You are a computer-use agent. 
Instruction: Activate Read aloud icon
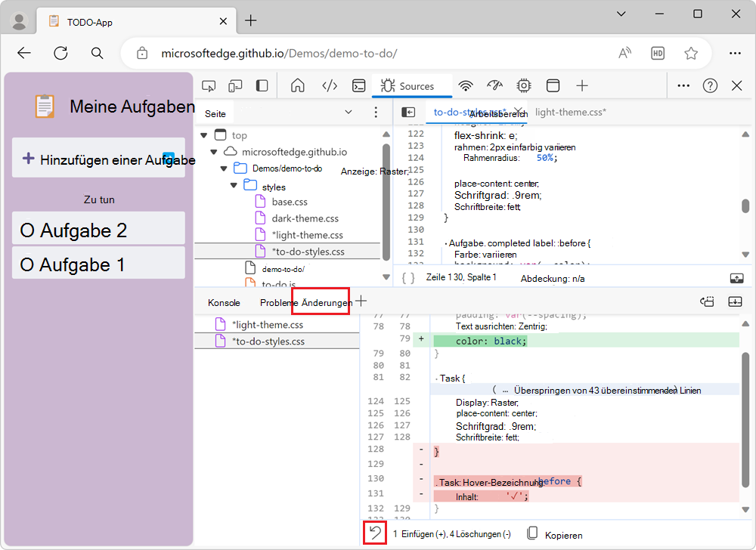pyautogui.click(x=625, y=53)
